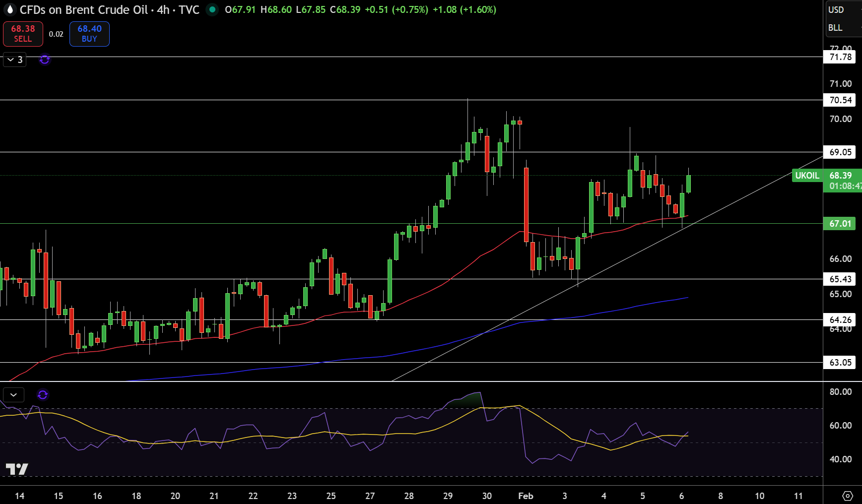This screenshot has height=504, width=862.
Task: Click the purple refresh icon in RSI pane
Action: pos(43,395)
